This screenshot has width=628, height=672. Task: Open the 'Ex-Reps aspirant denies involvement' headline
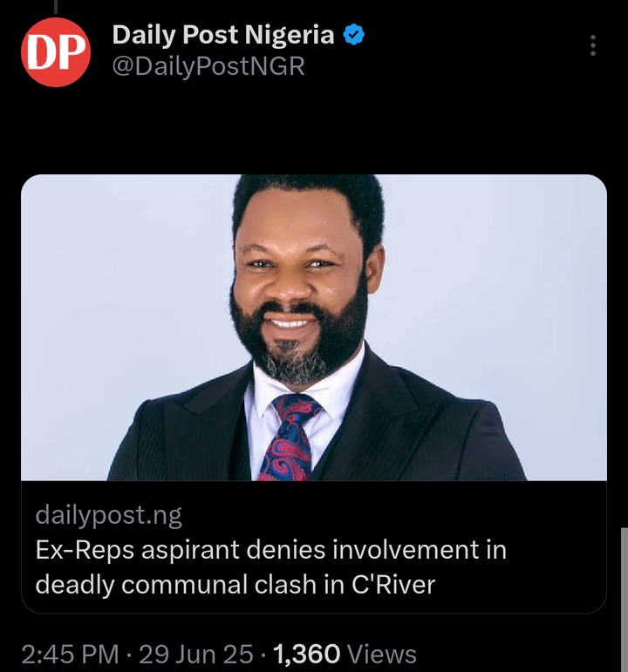point(270,550)
